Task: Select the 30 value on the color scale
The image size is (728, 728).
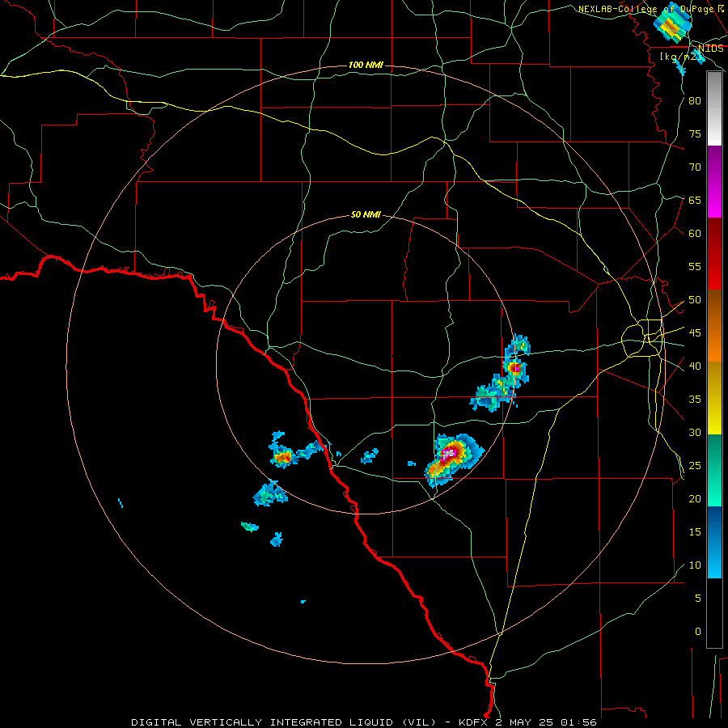Action: (695, 433)
